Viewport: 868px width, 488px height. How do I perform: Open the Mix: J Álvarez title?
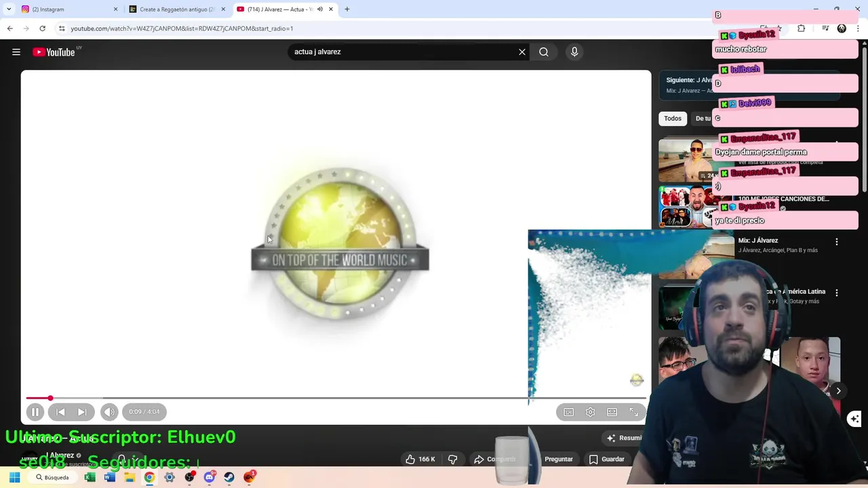point(758,241)
